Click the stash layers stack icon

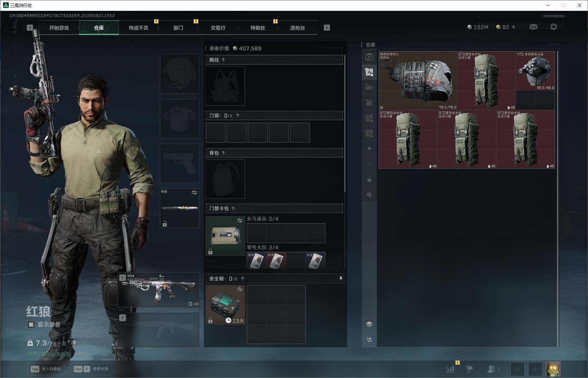tap(369, 324)
